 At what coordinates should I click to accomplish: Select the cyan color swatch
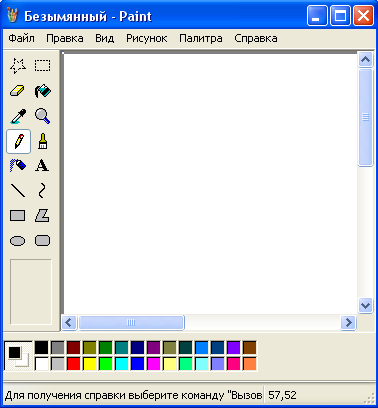(122, 364)
